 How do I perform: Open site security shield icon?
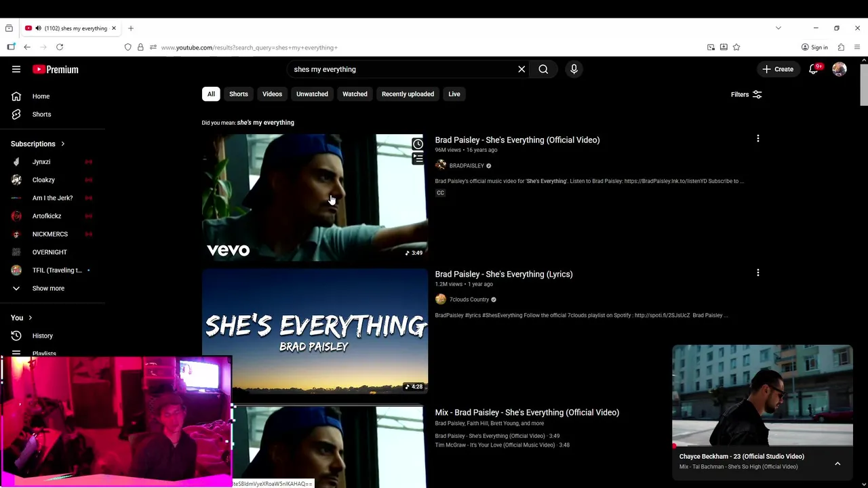tap(127, 47)
